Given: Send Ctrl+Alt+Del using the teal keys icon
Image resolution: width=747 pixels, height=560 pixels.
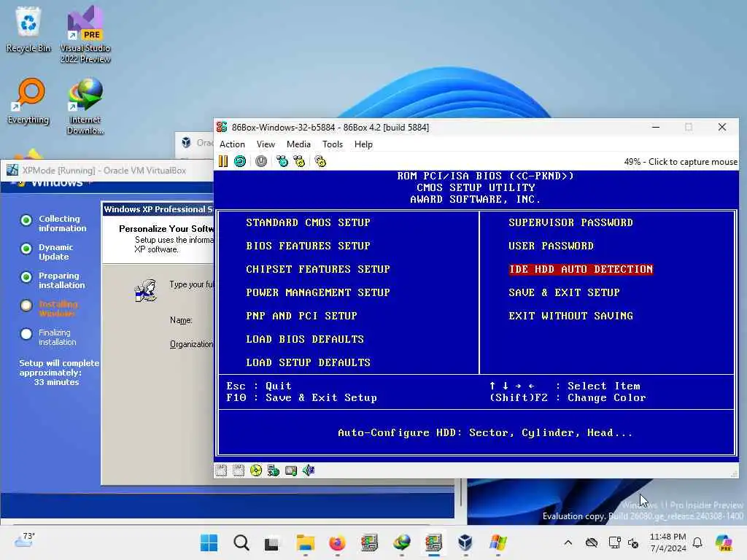Looking at the screenshot, I should [x=282, y=161].
